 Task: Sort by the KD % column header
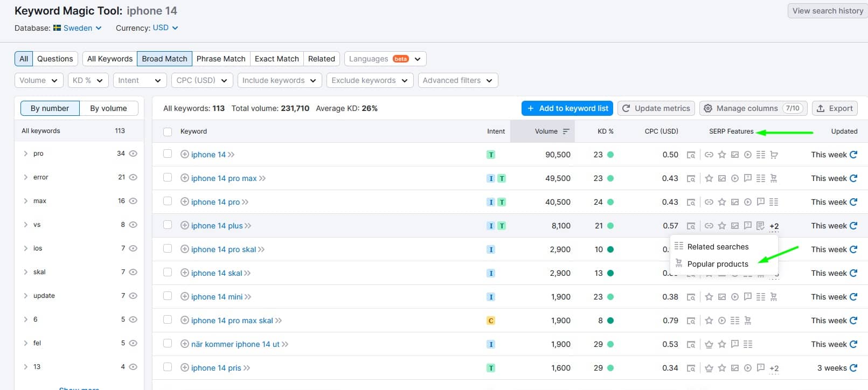tap(606, 131)
